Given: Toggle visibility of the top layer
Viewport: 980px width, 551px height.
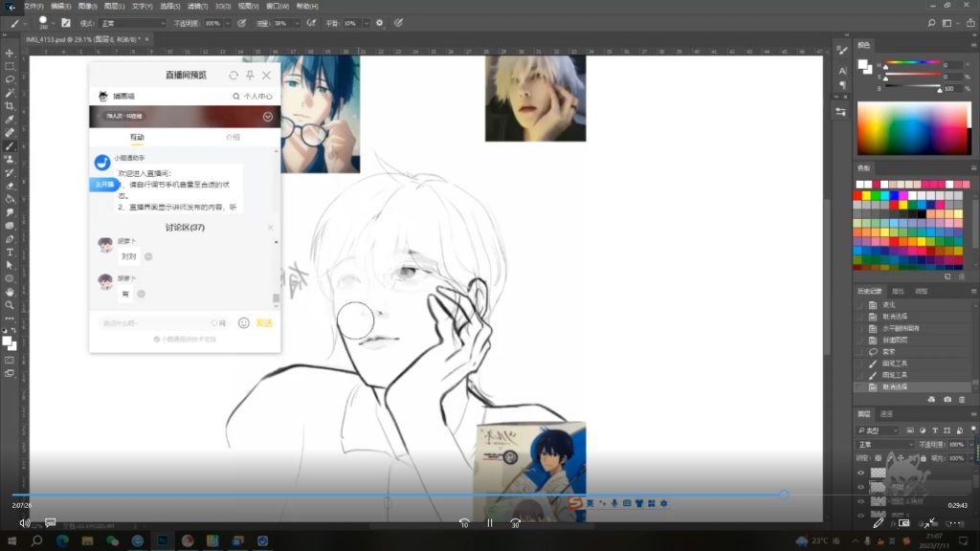Looking at the screenshot, I should [860, 473].
